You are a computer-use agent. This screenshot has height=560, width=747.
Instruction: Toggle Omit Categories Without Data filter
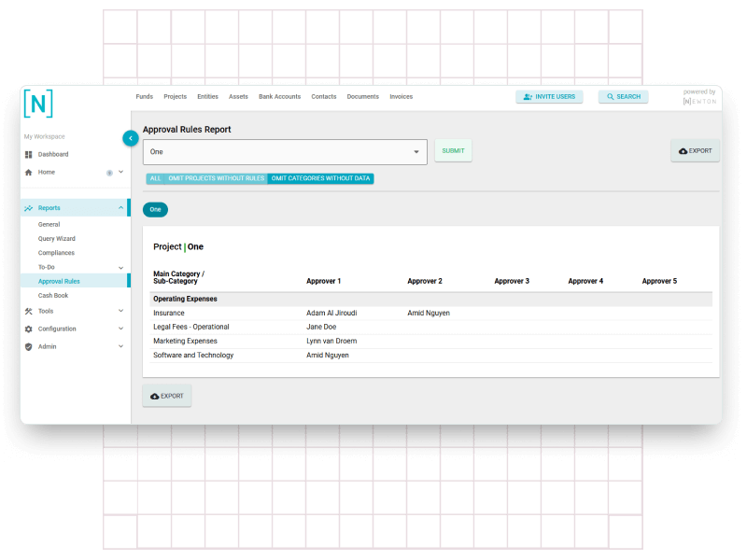(x=320, y=178)
